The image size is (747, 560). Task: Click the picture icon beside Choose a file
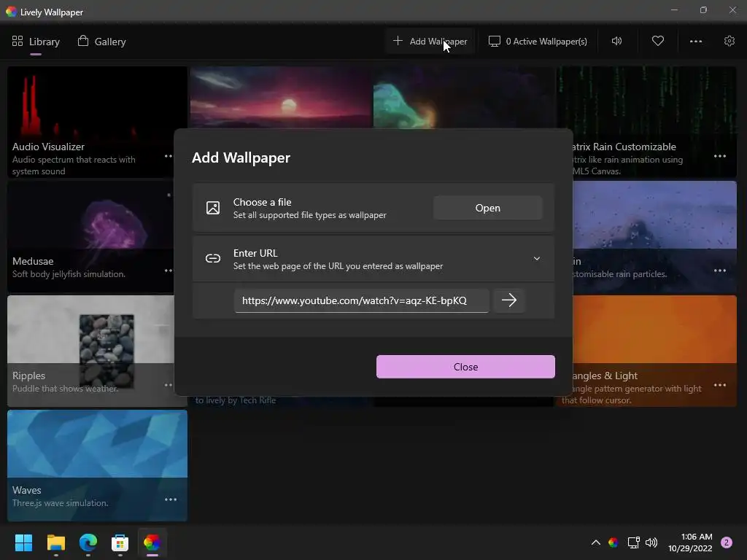click(x=213, y=208)
